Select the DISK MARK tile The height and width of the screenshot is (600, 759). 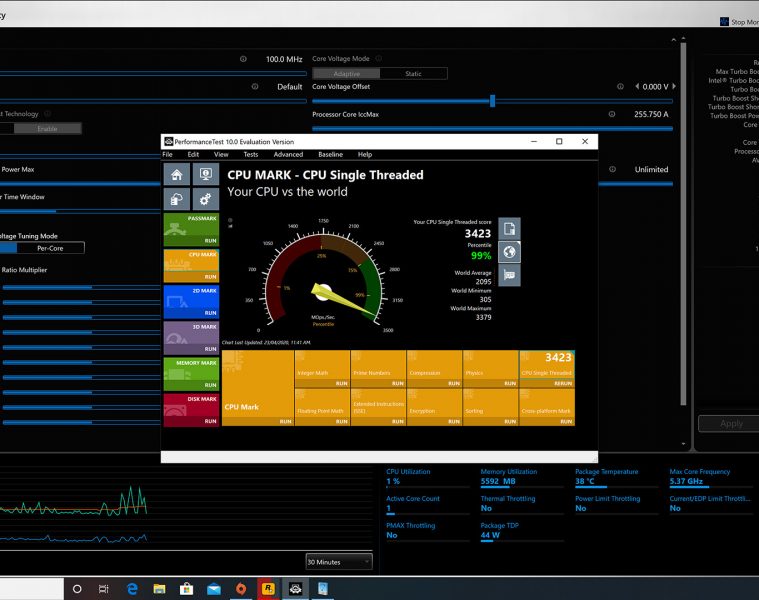click(191, 410)
